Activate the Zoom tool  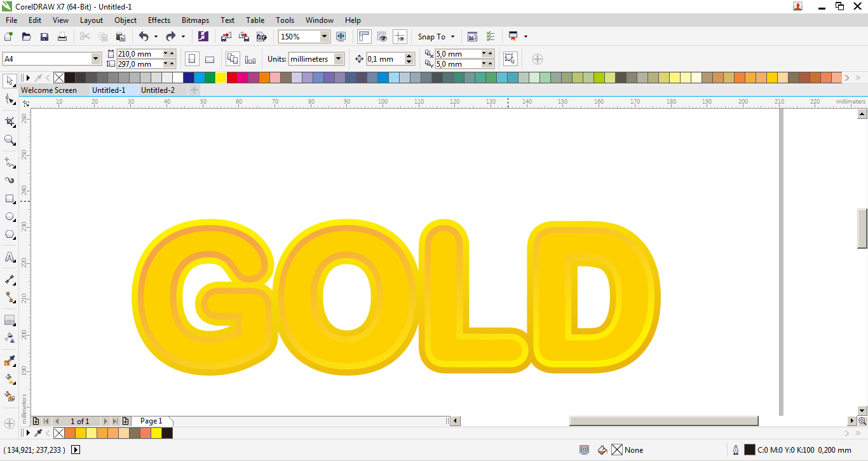[9, 141]
